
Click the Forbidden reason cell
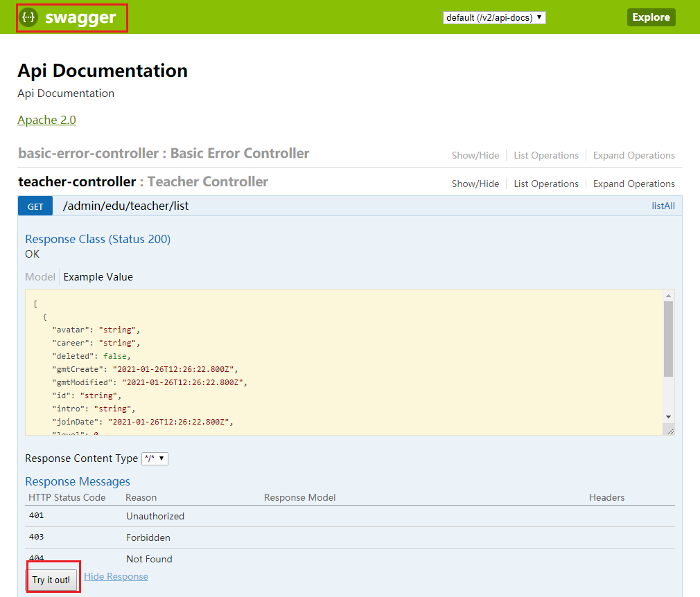[x=148, y=537]
